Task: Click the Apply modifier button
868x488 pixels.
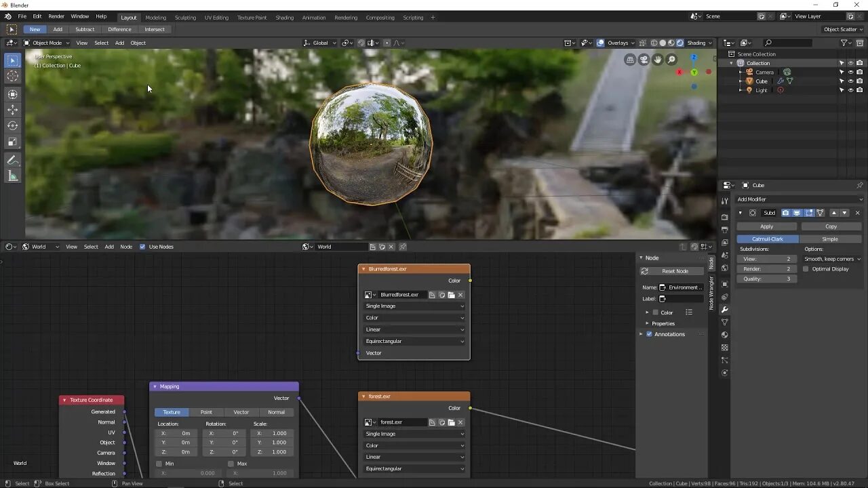Action: [x=766, y=226]
